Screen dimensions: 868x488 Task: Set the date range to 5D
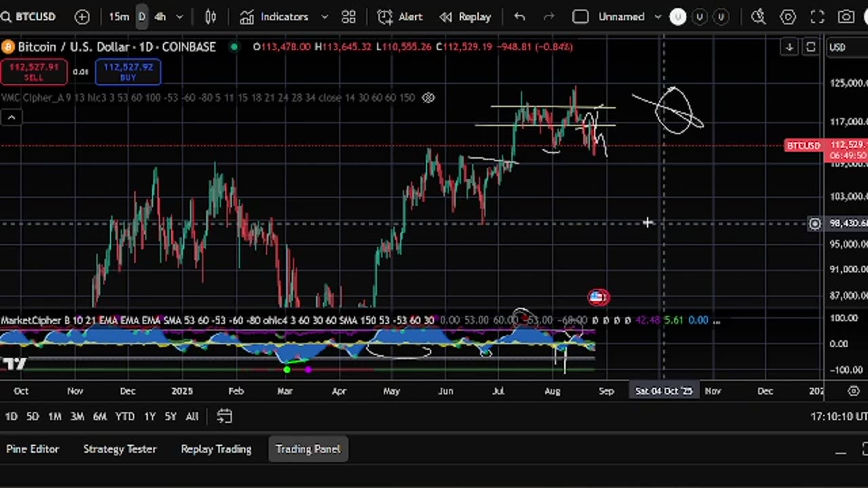pyautogui.click(x=33, y=417)
